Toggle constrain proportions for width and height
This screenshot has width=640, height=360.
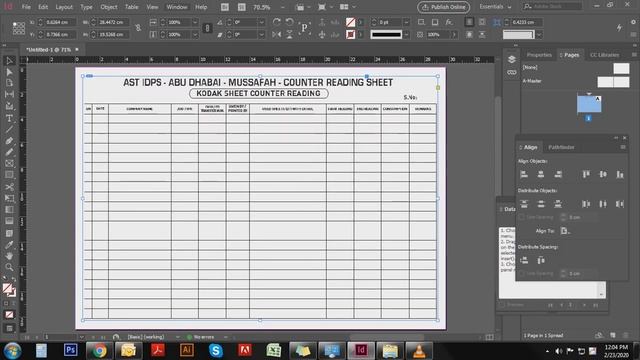tap(138, 28)
